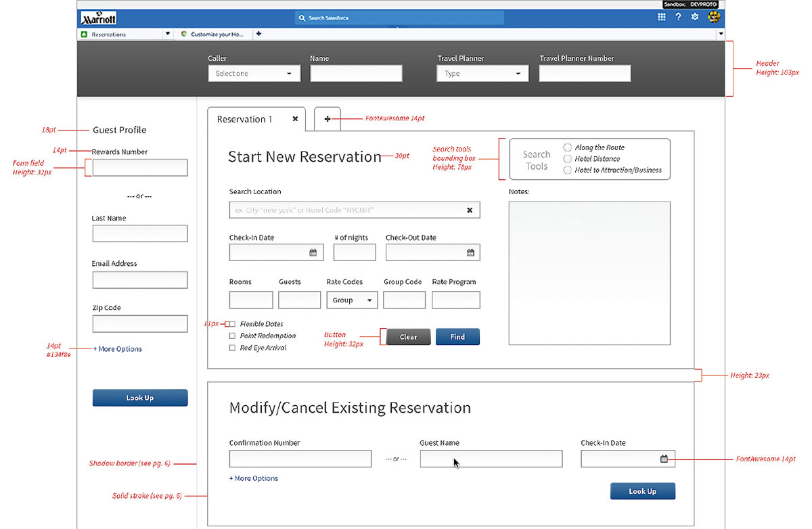The image size is (812, 529).
Task: Click the Last Name field
Action: coord(140,233)
